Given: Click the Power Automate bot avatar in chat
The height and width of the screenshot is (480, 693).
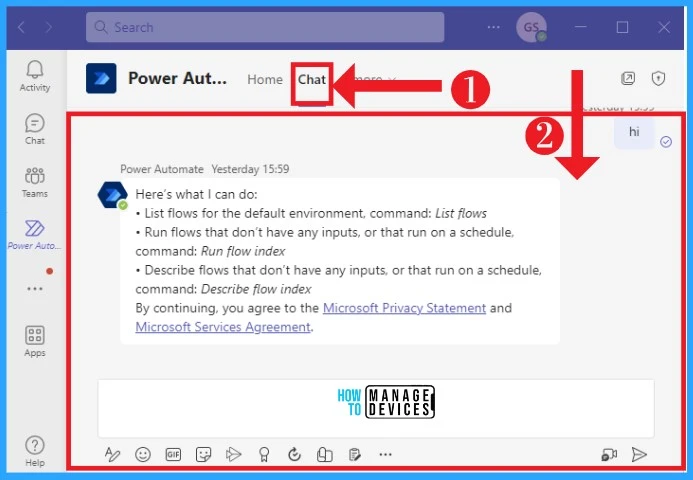Looking at the screenshot, I should 112,194.
